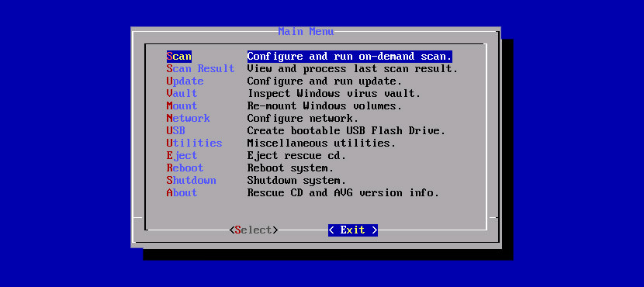Select the Scan menu entry

(178, 57)
